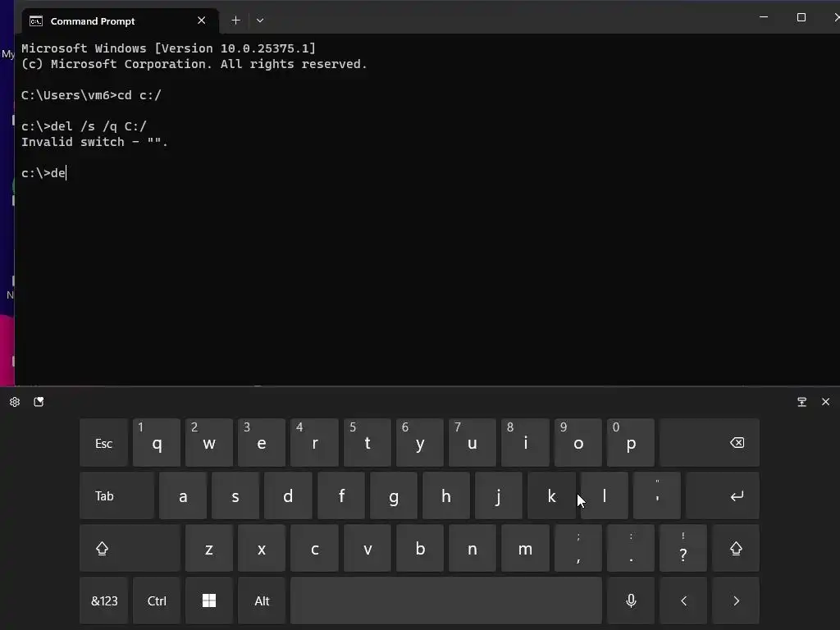Tap the left Shift key

click(x=130, y=549)
